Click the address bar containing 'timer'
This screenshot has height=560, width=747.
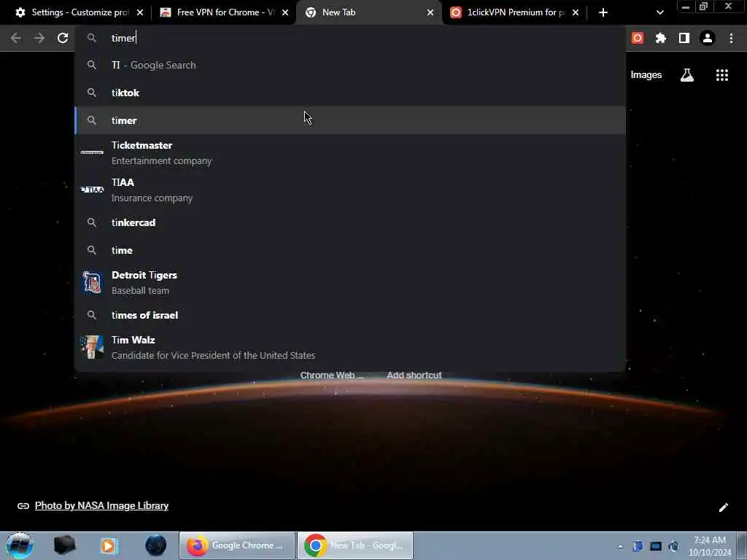[350, 38]
